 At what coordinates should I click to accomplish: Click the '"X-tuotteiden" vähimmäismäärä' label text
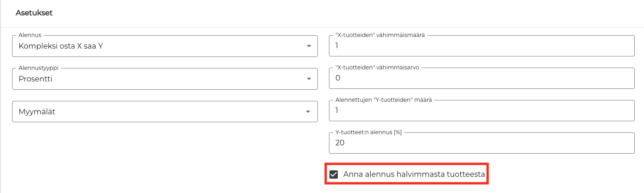click(380, 35)
